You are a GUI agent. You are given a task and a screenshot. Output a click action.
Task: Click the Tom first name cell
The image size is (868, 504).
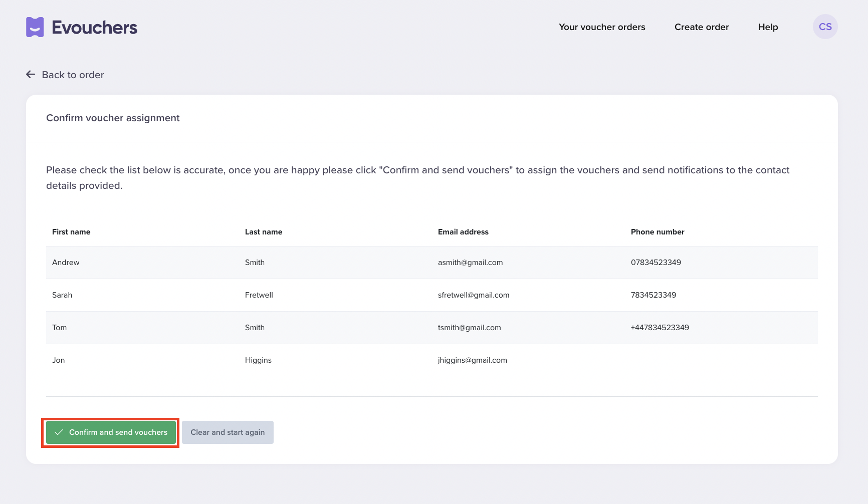pyautogui.click(x=59, y=328)
